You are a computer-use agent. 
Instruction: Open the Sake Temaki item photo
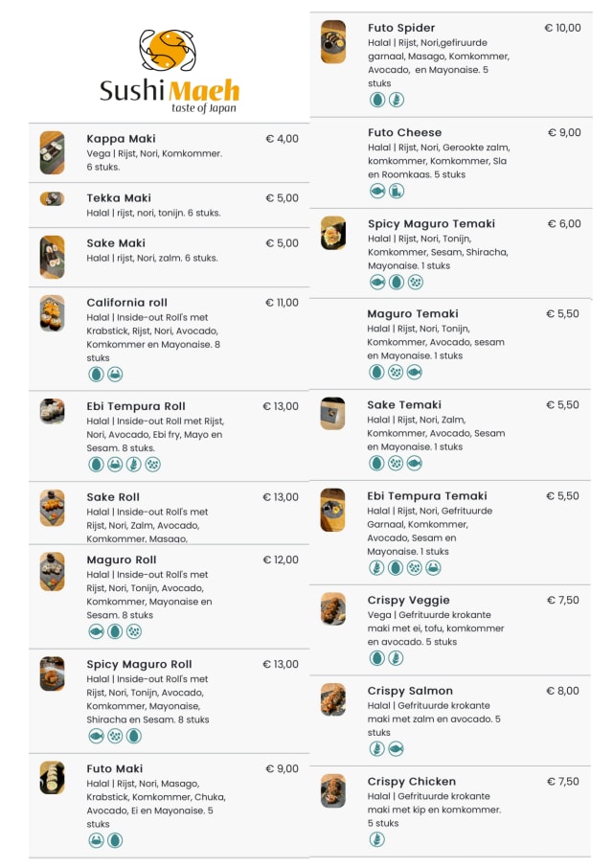pos(332,414)
